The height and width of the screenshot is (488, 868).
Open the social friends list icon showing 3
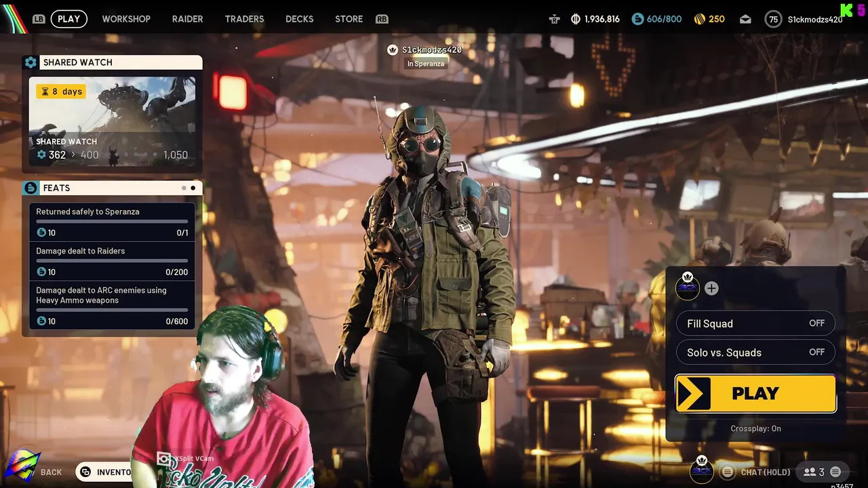tap(810, 472)
